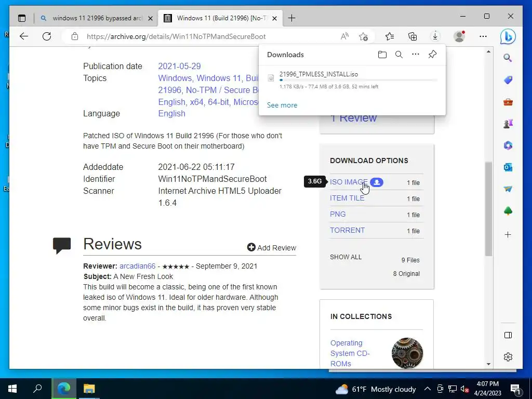Click SHOW ALL download files
Image resolution: width=532 pixels, height=399 pixels.
tap(345, 257)
